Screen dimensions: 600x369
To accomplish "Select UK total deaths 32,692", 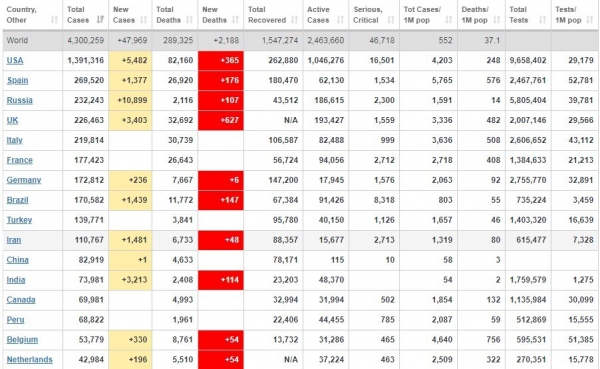I will [x=181, y=120].
